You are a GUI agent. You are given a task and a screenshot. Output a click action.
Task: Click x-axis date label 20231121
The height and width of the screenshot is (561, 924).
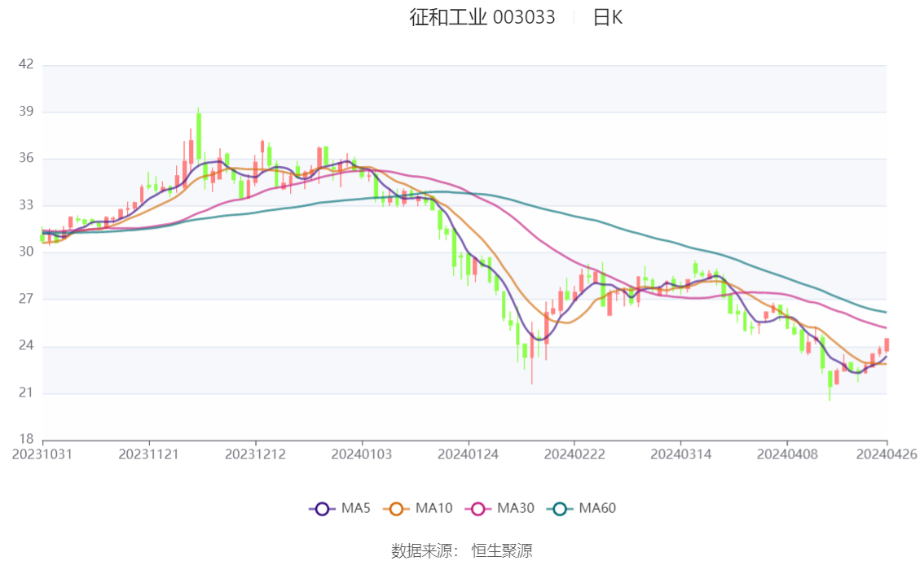[148, 454]
